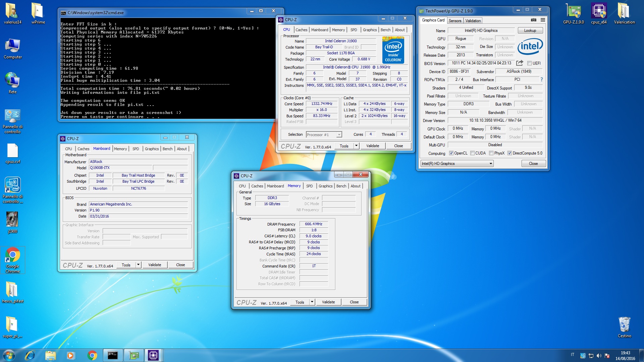The image size is (644, 362).
Task: Click the Lookup button in GPU-Z
Action: click(x=530, y=31)
